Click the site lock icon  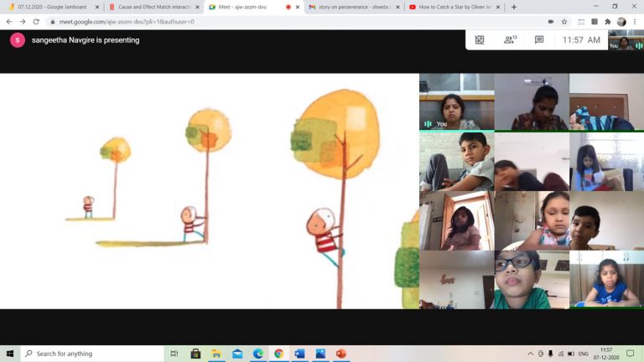(x=53, y=22)
